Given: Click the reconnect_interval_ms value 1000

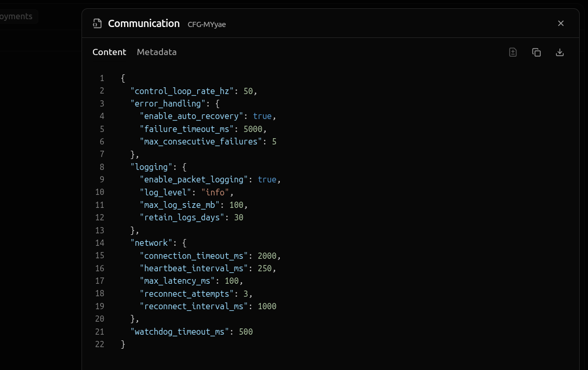Looking at the screenshot, I should point(267,306).
